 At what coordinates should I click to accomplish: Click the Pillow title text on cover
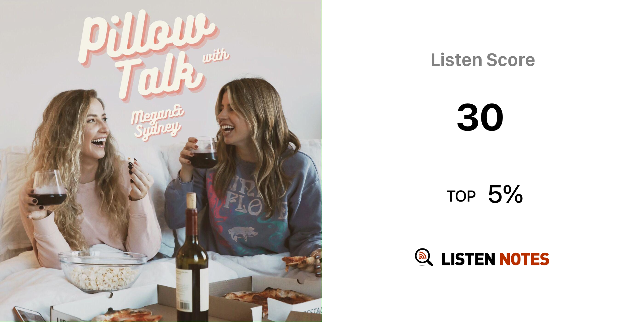(x=148, y=36)
